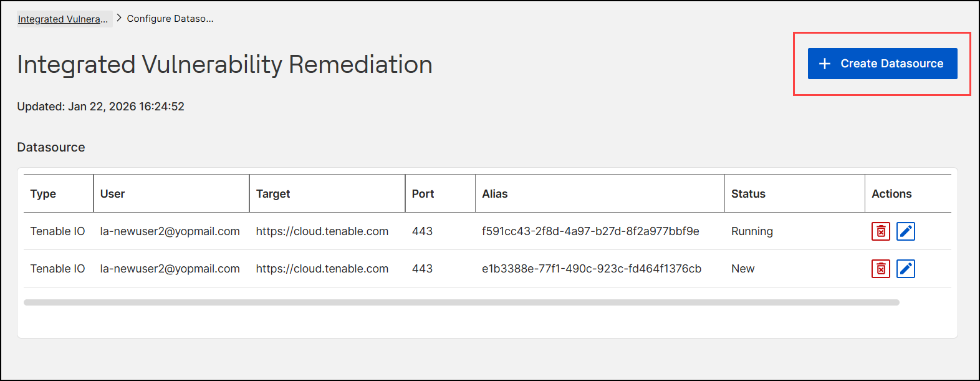This screenshot has height=381, width=980.
Task: Select the alias starting with f591cc43
Action: [590, 231]
